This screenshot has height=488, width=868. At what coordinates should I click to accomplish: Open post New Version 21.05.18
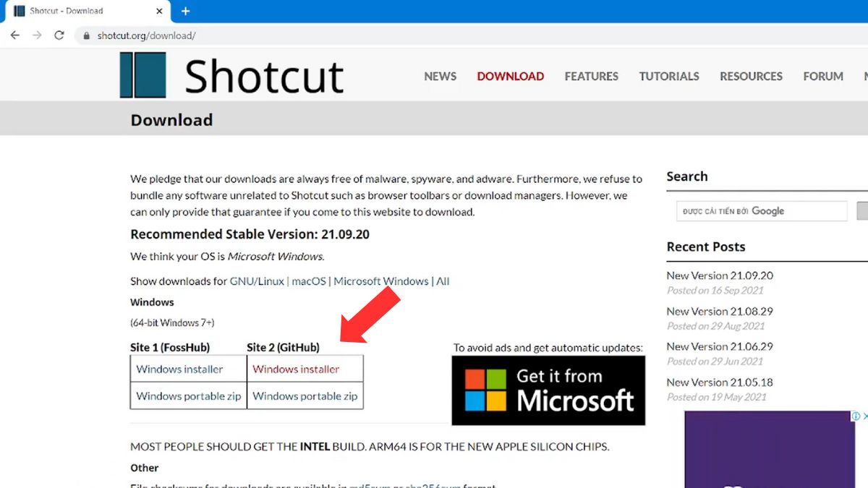[720, 382]
